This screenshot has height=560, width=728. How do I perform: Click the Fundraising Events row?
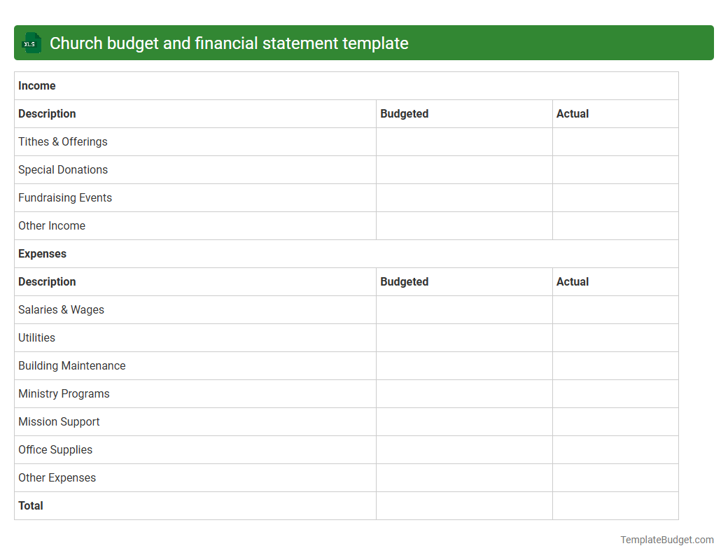click(x=65, y=197)
